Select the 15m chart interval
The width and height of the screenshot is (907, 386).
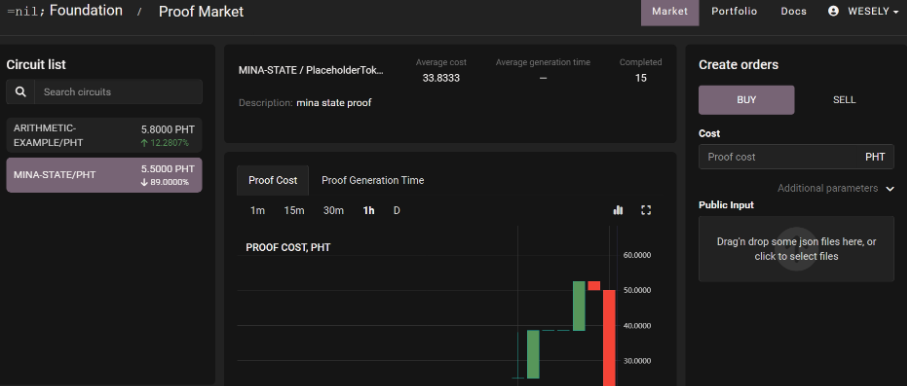294,211
